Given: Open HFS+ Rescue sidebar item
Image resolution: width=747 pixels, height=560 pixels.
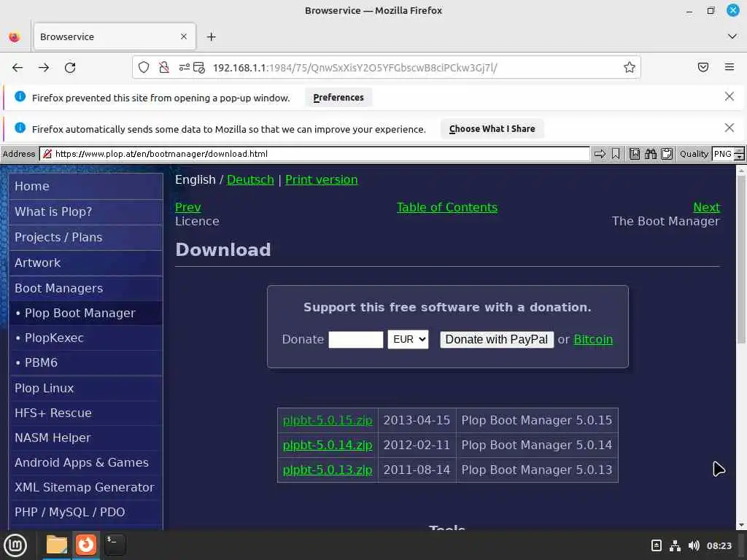Looking at the screenshot, I should [86, 413].
